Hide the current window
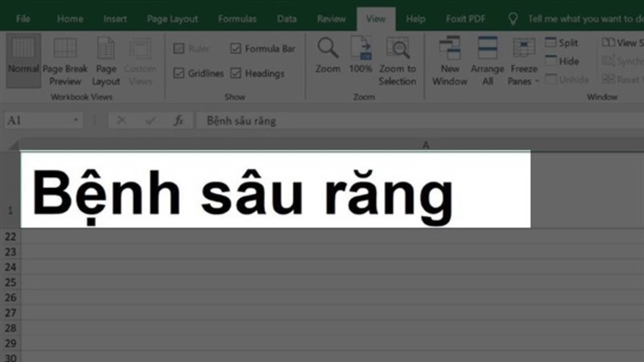The width and height of the screenshot is (644, 362). point(562,61)
